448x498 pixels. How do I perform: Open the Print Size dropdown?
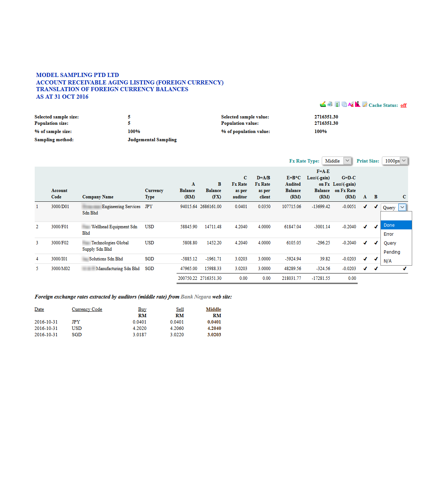click(395, 161)
